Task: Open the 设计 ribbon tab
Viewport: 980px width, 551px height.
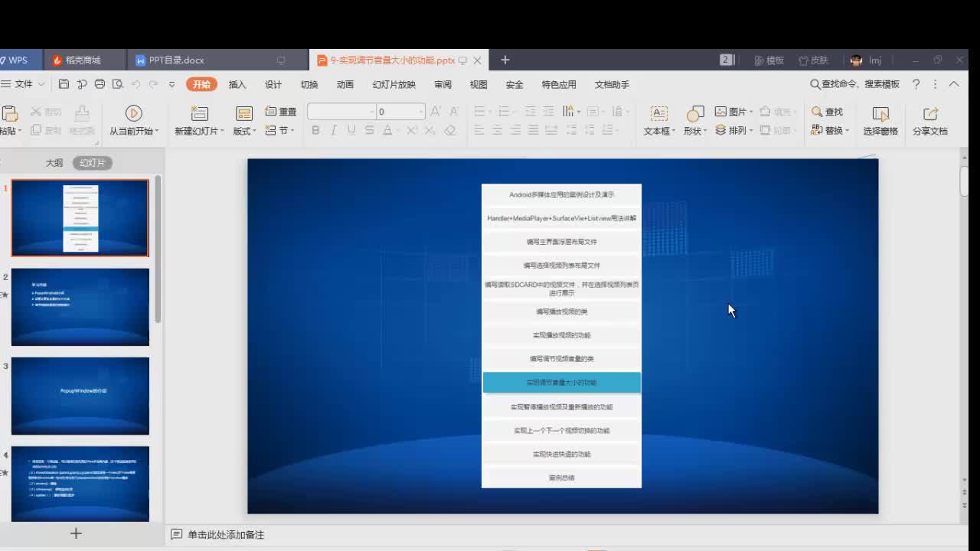Action: pyautogui.click(x=273, y=84)
